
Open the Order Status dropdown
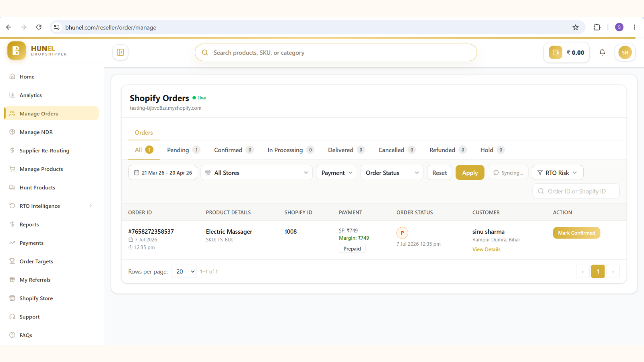click(392, 173)
